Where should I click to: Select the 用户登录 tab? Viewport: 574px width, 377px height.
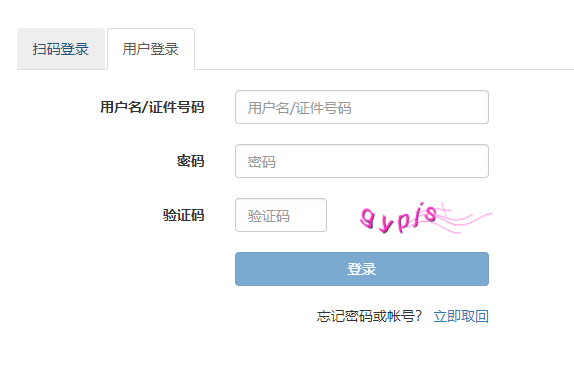click(151, 49)
